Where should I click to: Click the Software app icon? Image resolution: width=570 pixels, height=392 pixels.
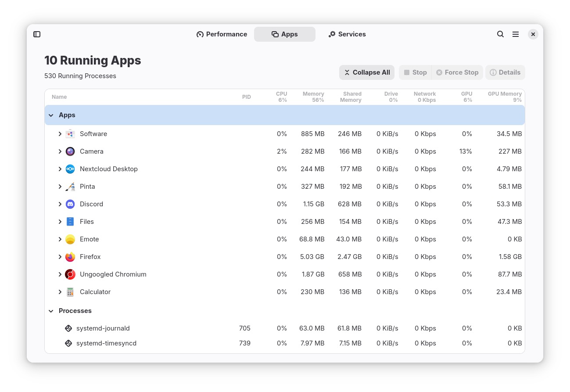point(70,134)
